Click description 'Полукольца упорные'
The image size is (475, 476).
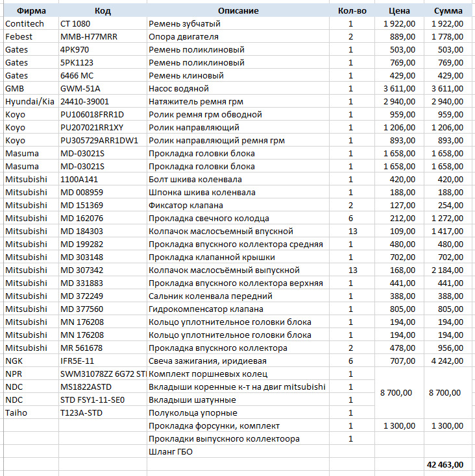[238, 413]
